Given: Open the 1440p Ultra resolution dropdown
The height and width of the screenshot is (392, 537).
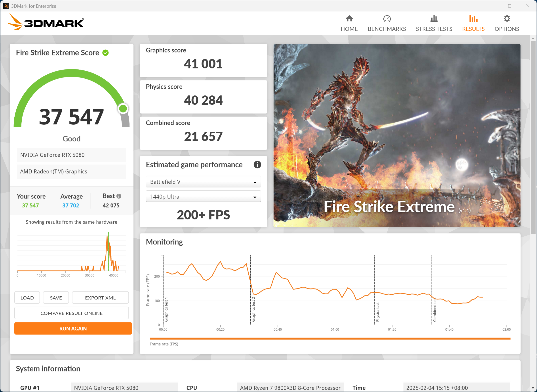Looking at the screenshot, I should click(203, 197).
